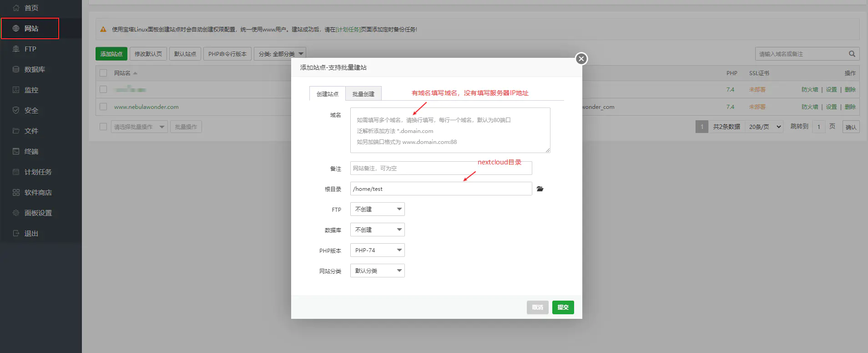Screen dimensions: 868x353
Task: Toggle the select-all sites checkbox in header
Action: (x=103, y=73)
